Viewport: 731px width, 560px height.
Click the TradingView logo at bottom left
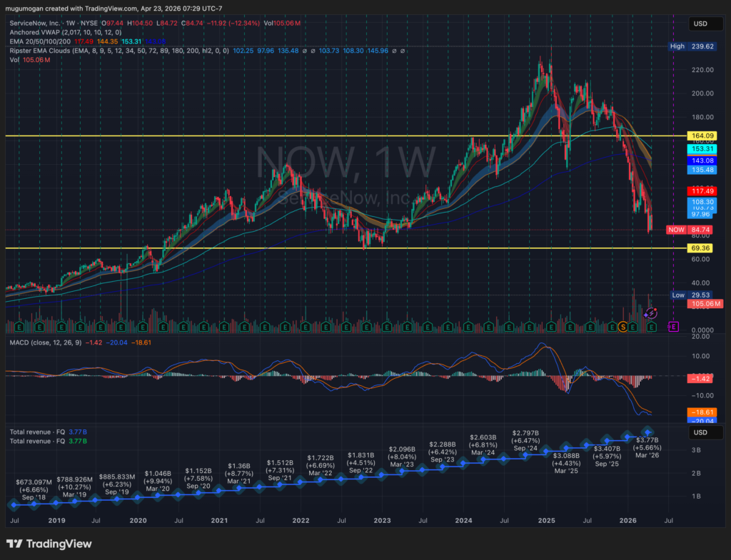click(49, 544)
